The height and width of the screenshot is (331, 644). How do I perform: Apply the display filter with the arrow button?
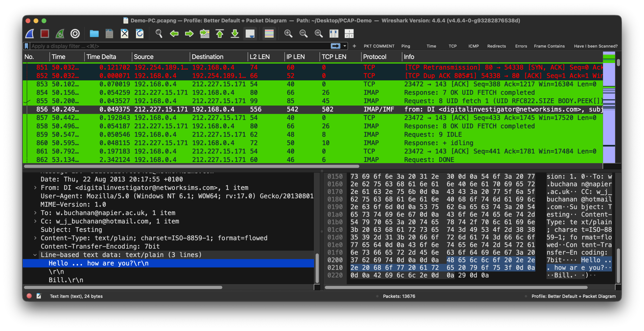point(335,46)
